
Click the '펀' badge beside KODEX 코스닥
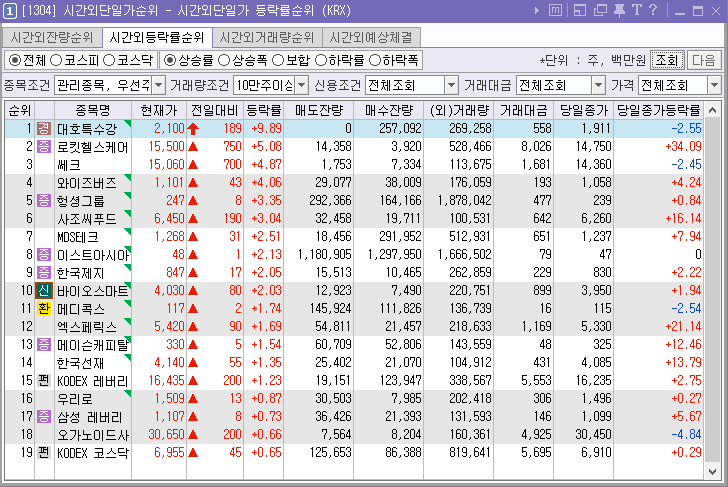[x=44, y=453]
